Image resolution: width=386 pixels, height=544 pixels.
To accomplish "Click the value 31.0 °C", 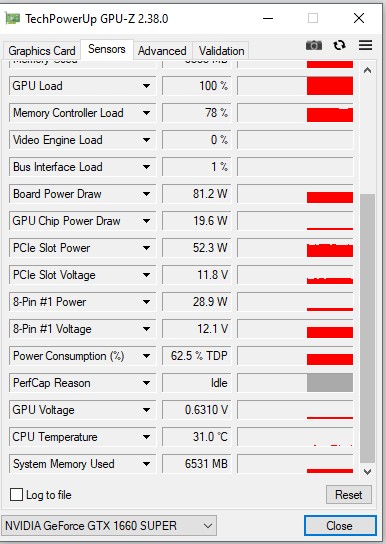I will click(x=197, y=437).
